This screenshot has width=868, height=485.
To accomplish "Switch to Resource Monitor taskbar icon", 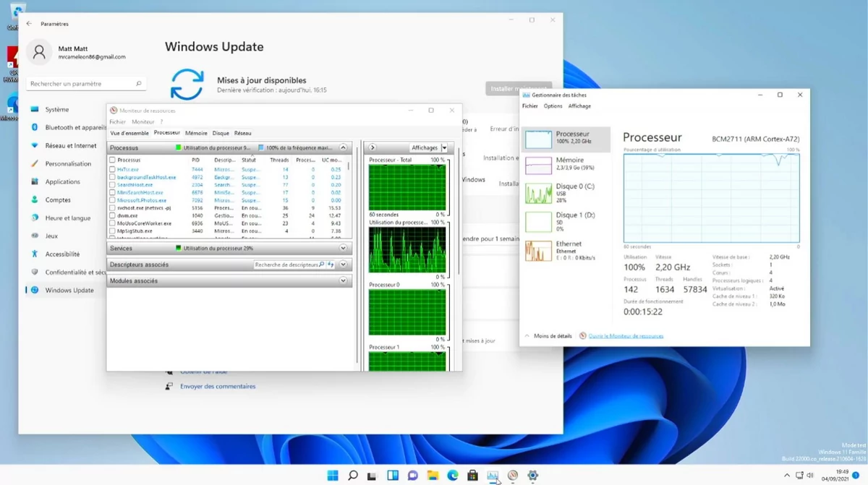I will tap(513, 476).
